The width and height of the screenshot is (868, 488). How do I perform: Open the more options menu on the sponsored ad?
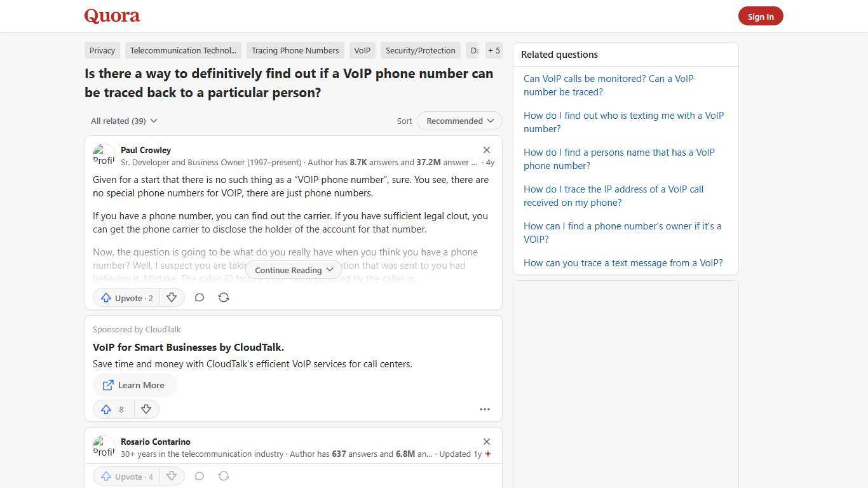tap(484, 409)
